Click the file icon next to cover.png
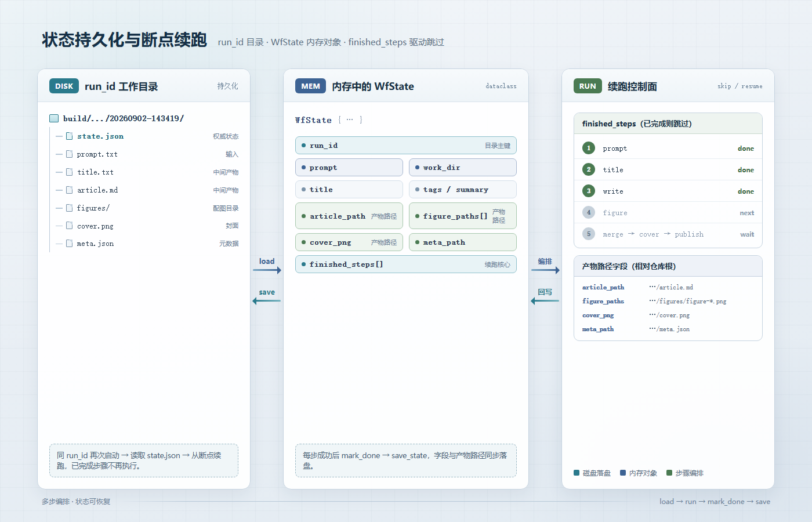This screenshot has height=522, width=812. pyautogui.click(x=69, y=226)
